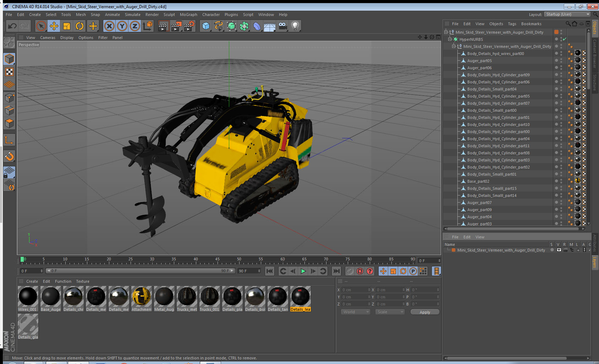
Task: Toggle Scale keyframe recording
Action: [x=393, y=271]
